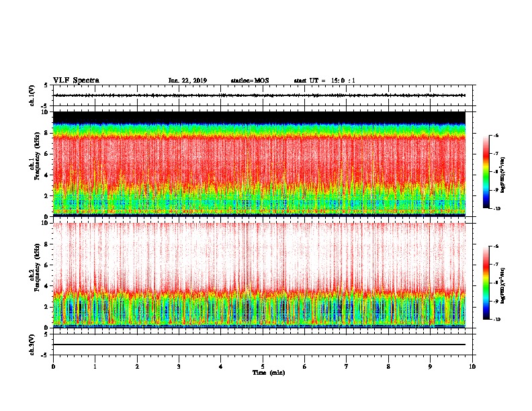Click the 'Time (min)' x-axis label
532x411 pixels.
click(x=269, y=373)
